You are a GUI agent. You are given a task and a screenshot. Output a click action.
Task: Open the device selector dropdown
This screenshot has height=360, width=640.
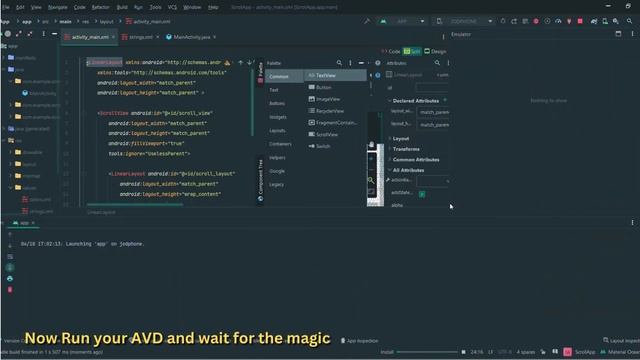click(463, 21)
